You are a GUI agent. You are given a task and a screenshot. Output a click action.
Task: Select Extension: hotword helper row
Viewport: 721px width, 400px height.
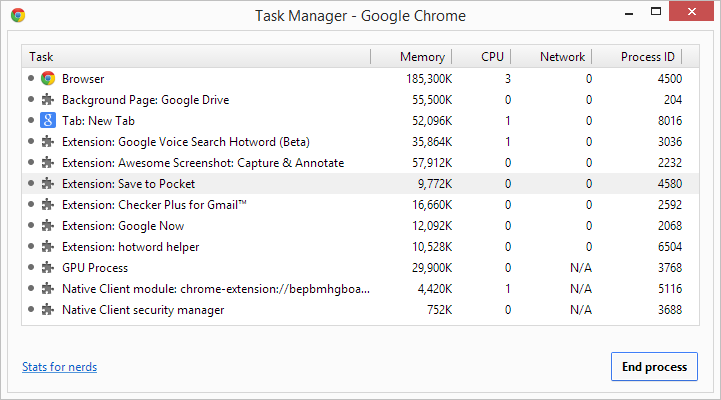(x=360, y=247)
